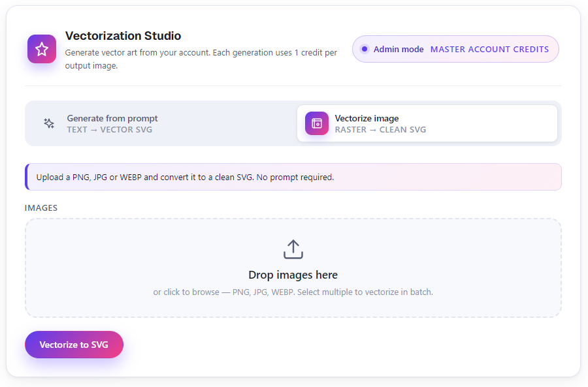588x387 pixels.
Task: Click the upload info banner about PNG, JPG, WEBP
Action: point(293,177)
